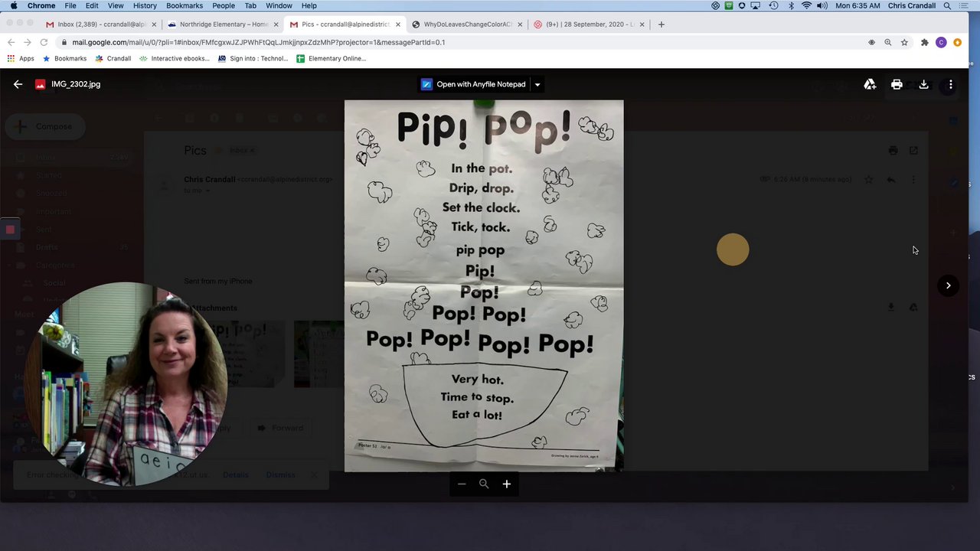
Task: Open the Crandall bookmark
Action: pyautogui.click(x=113, y=58)
